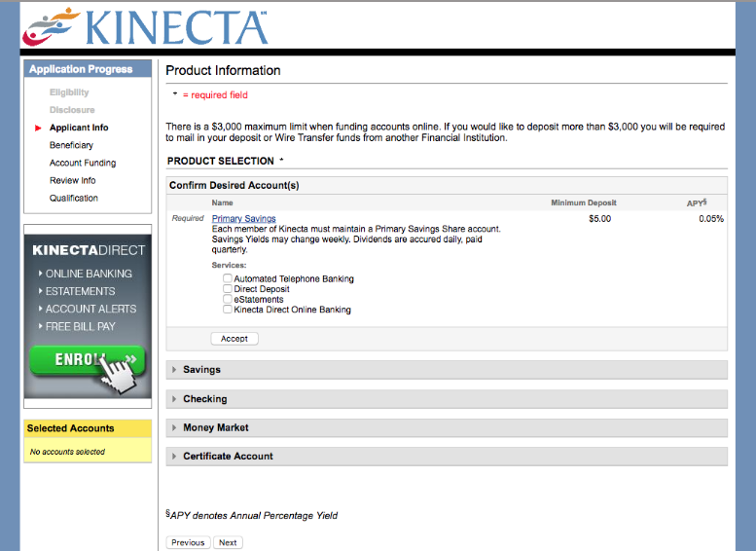Click the Application Progress panel header
Image resolution: width=756 pixels, height=551 pixels.
tap(88, 69)
